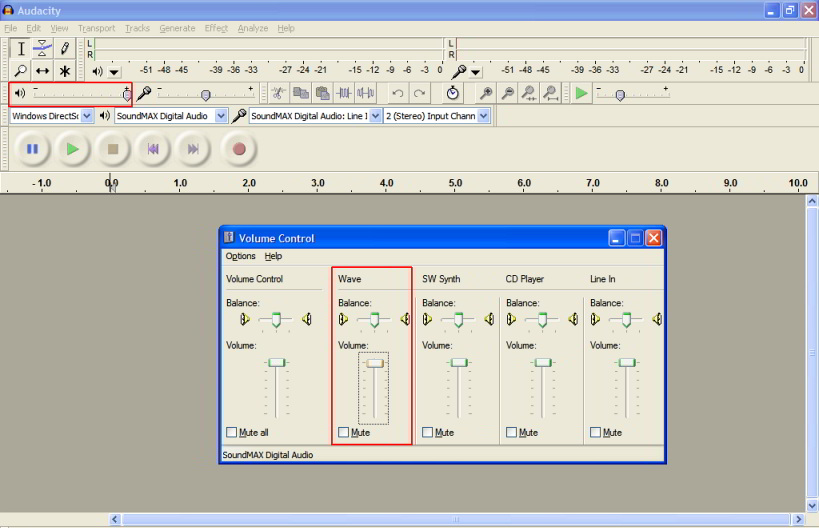Click the Paste icon in edit toolbar

click(322, 93)
